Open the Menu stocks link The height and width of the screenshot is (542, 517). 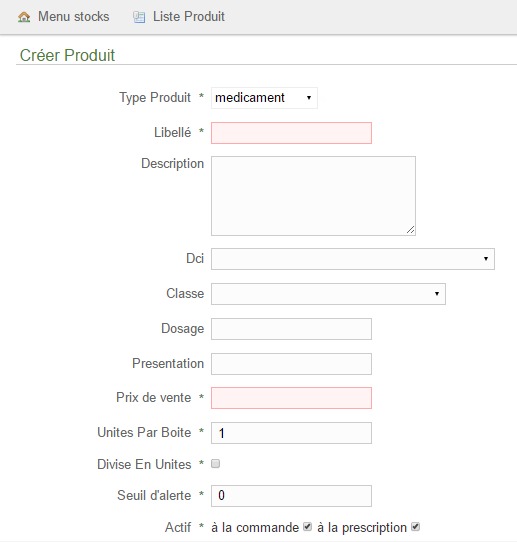(73, 17)
